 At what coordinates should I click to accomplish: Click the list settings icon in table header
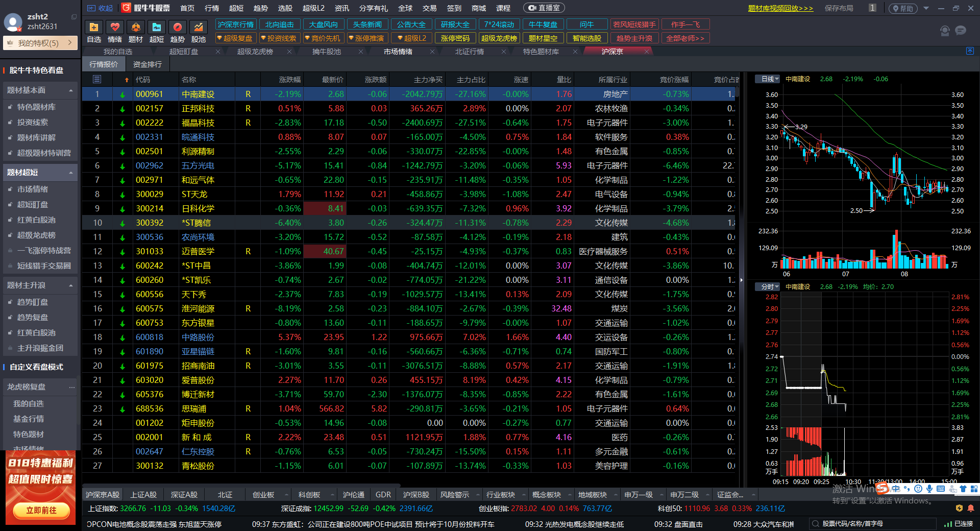tap(97, 79)
